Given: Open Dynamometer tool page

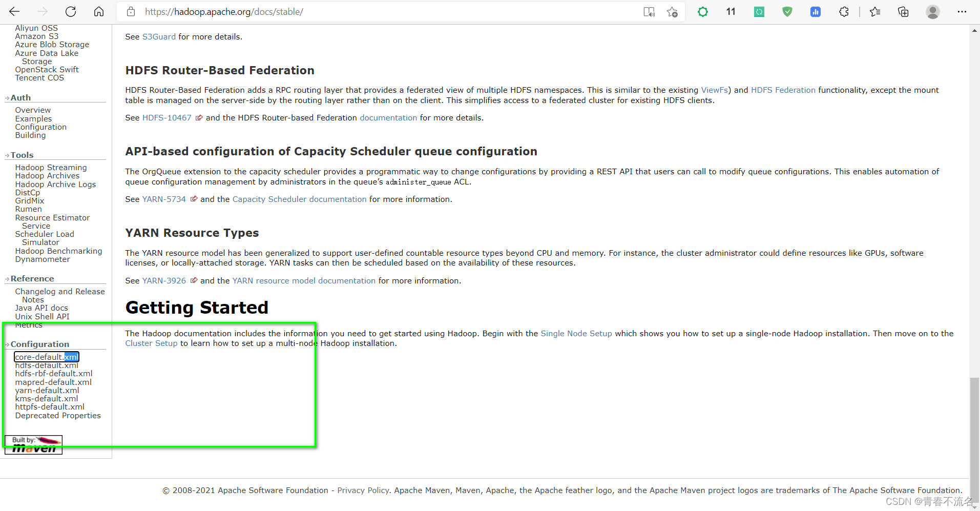Looking at the screenshot, I should pyautogui.click(x=43, y=259).
